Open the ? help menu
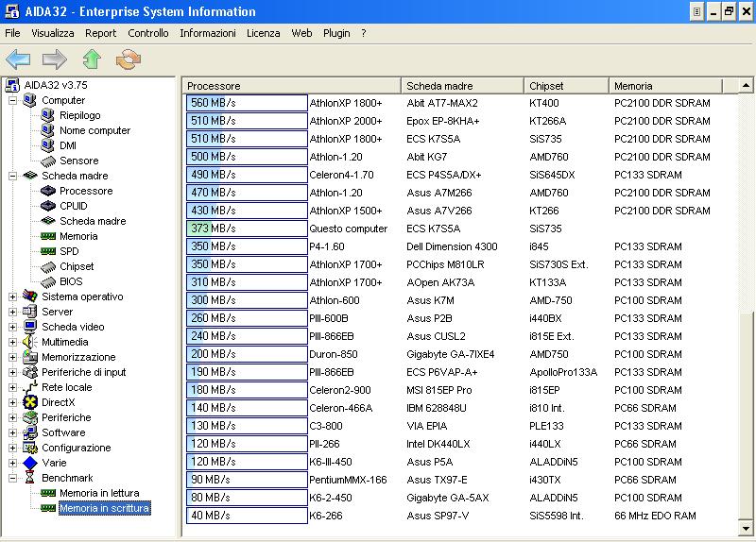 364,33
